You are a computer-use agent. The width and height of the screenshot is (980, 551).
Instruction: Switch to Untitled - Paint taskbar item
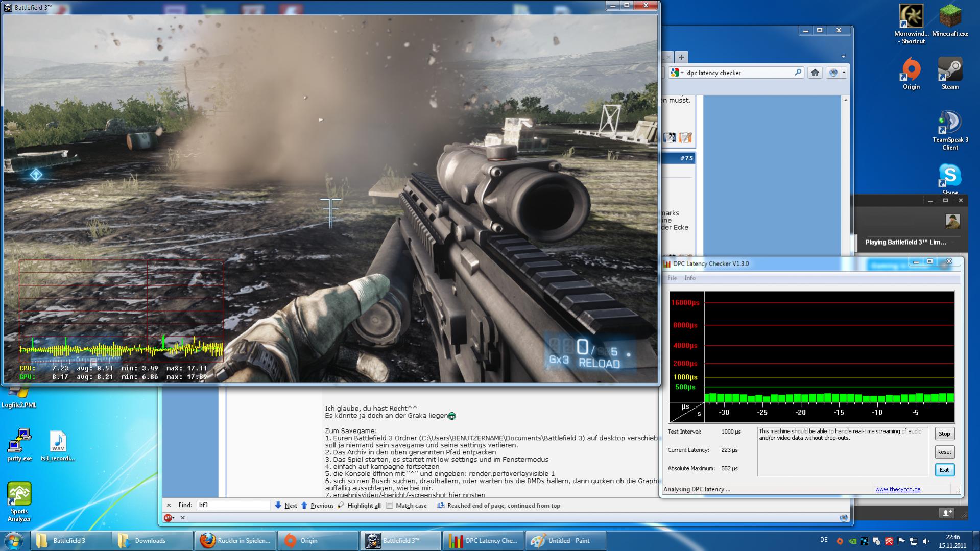566,541
